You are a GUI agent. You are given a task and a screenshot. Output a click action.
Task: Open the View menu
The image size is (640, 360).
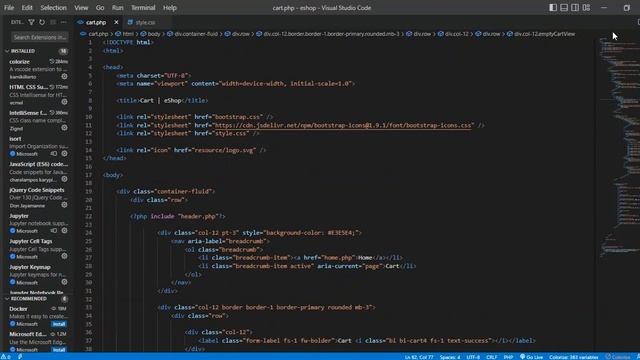tap(81, 8)
